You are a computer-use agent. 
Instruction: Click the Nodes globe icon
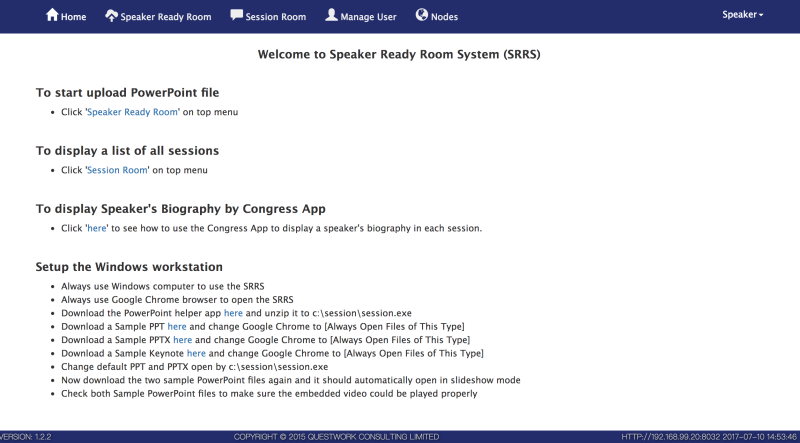[421, 15]
